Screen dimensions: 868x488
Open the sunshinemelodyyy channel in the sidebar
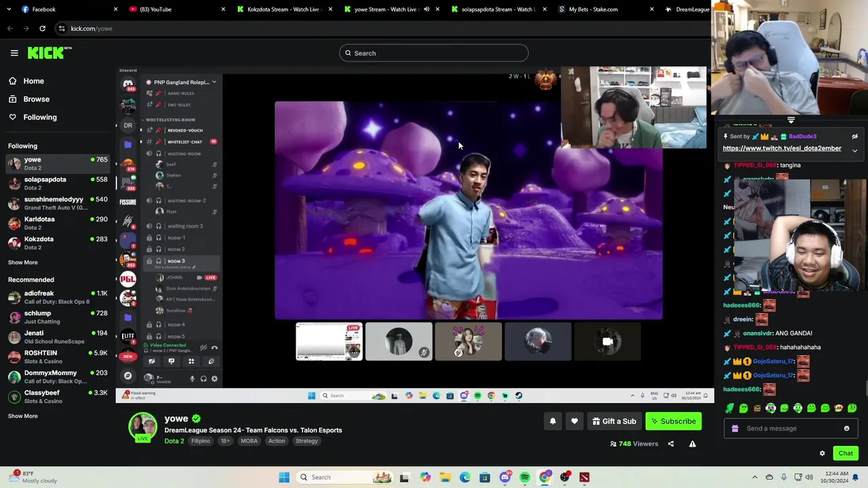coord(58,203)
